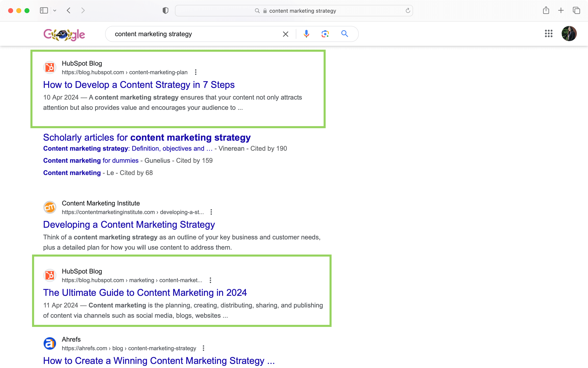Screen dimensions: 588x368
Task: Open more options for Ultimate Guide result
Action: [210, 280]
